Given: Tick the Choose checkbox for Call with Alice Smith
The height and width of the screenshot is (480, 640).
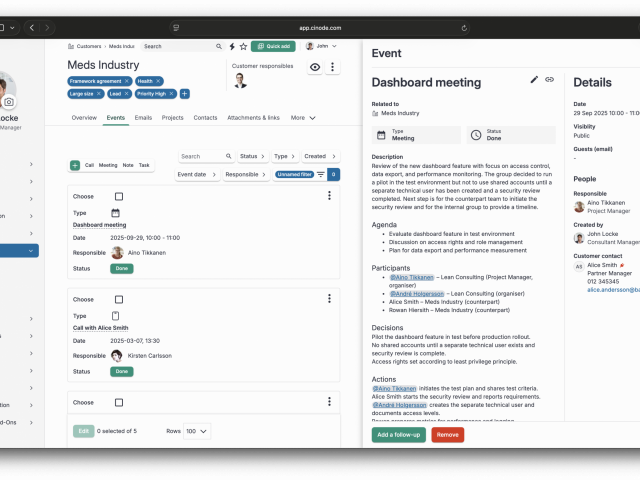Looking at the screenshot, I should pos(118,299).
